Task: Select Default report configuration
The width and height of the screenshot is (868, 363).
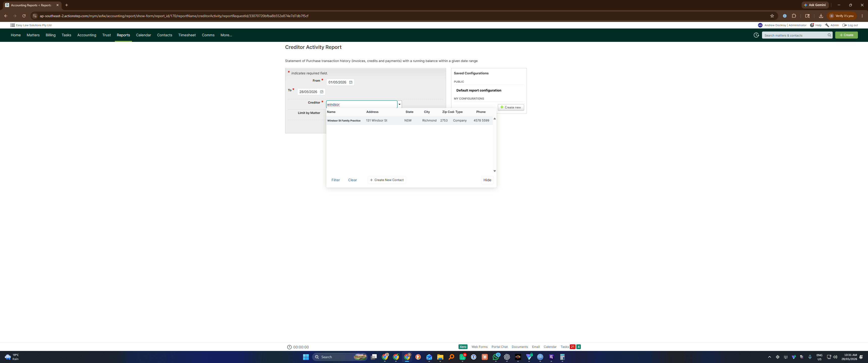Action: click(x=478, y=90)
